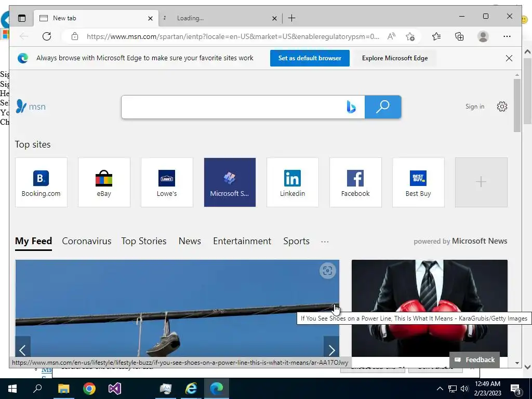Launch Google Chrome from taskbar
Image resolution: width=532 pixels, height=399 pixels.
[x=89, y=389]
